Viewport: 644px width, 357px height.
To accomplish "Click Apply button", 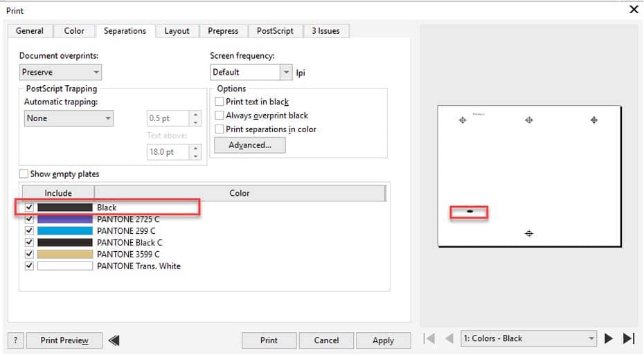I will coord(383,340).
